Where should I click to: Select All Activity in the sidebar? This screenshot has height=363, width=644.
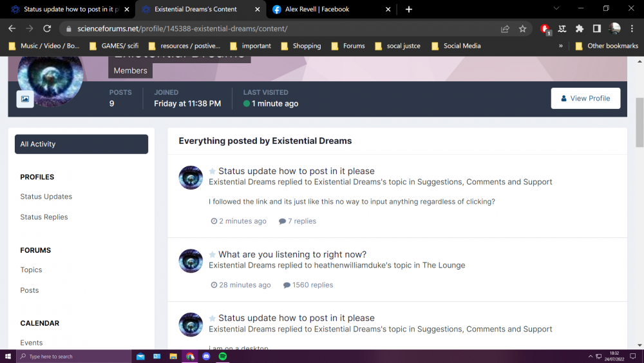81,144
